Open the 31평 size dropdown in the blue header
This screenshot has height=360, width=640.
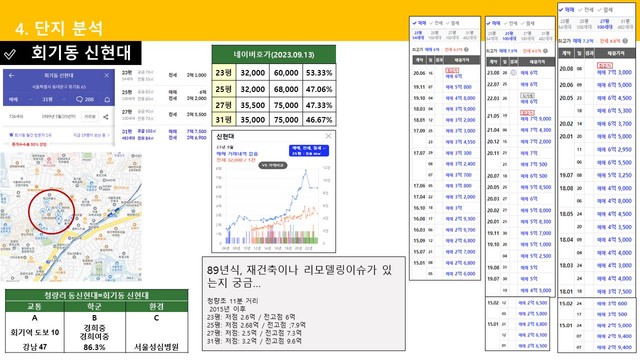53,99
